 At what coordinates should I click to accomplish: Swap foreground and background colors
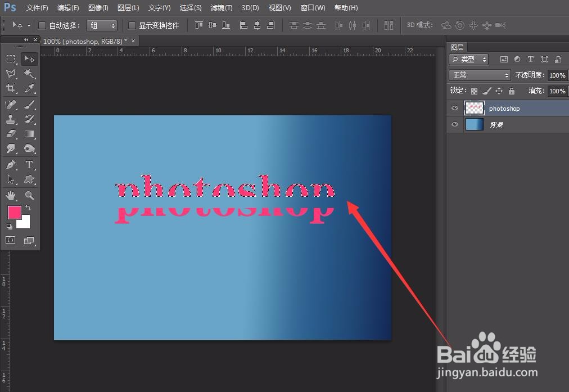[28, 208]
